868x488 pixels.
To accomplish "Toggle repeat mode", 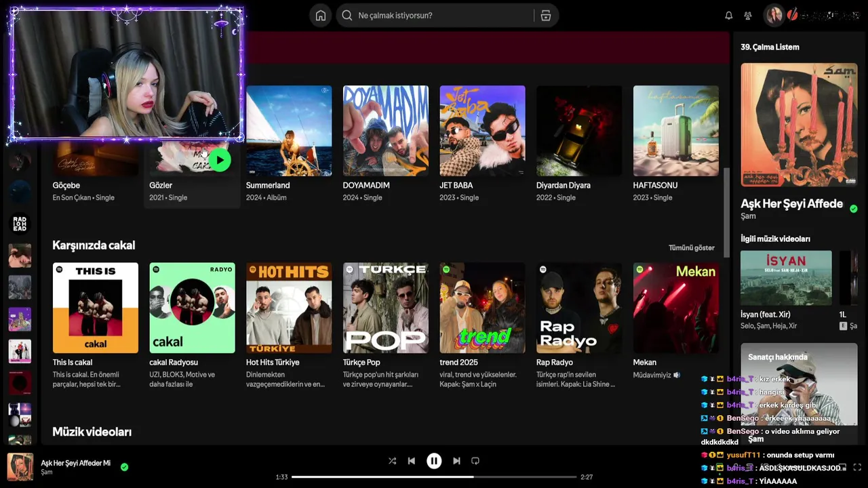I will (475, 461).
